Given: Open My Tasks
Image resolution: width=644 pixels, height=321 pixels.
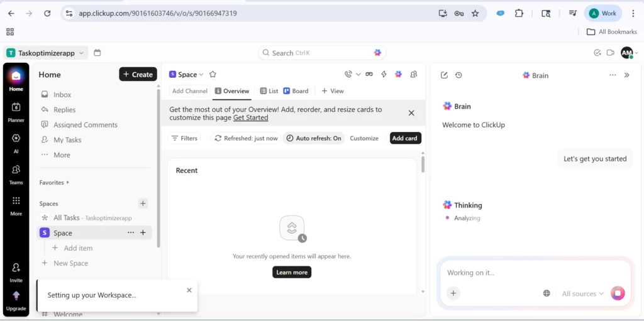Looking at the screenshot, I should pos(67,140).
